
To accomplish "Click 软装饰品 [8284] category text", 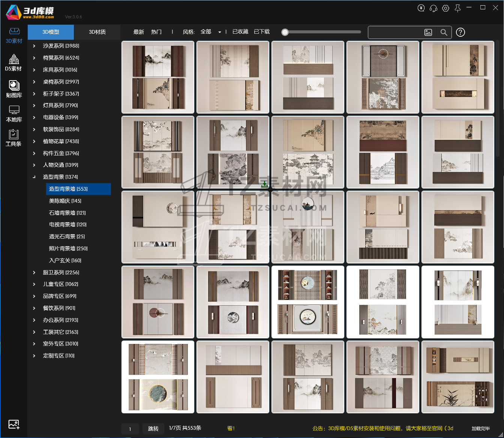I will click(x=61, y=129).
